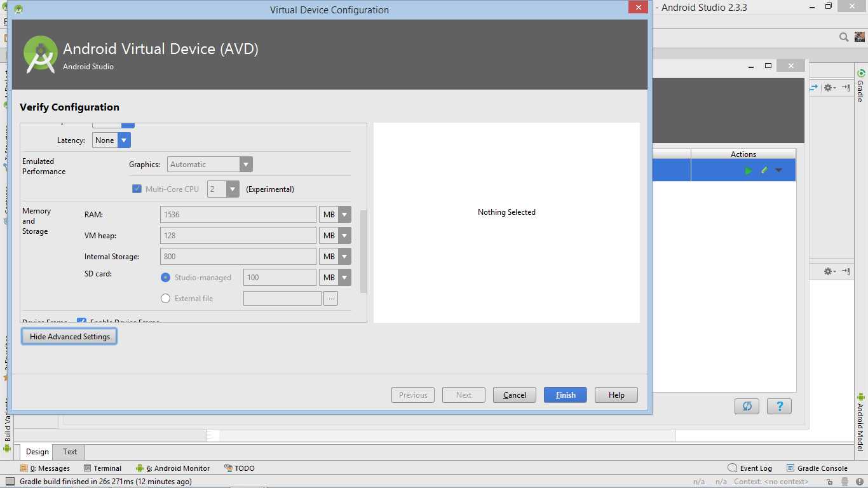Open the Gradle tool window tab

tap(861, 86)
